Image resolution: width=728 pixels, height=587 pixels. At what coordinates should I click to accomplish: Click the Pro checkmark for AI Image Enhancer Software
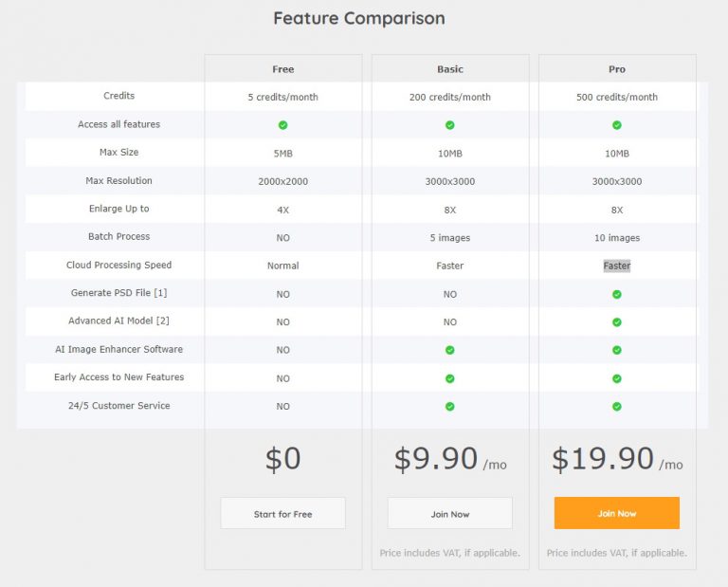click(x=617, y=350)
